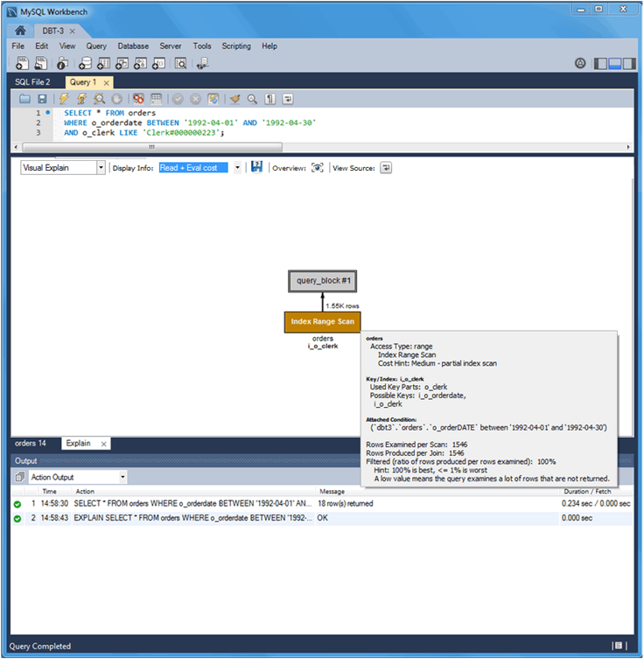This screenshot has width=644, height=659.
Task: Click the query_block #1 node
Action: 323,281
